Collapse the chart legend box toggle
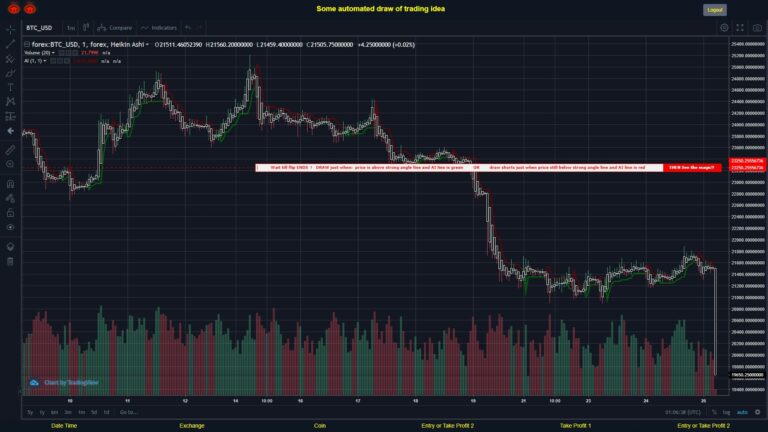Viewport: 768px width, 432px height. (x=27, y=45)
